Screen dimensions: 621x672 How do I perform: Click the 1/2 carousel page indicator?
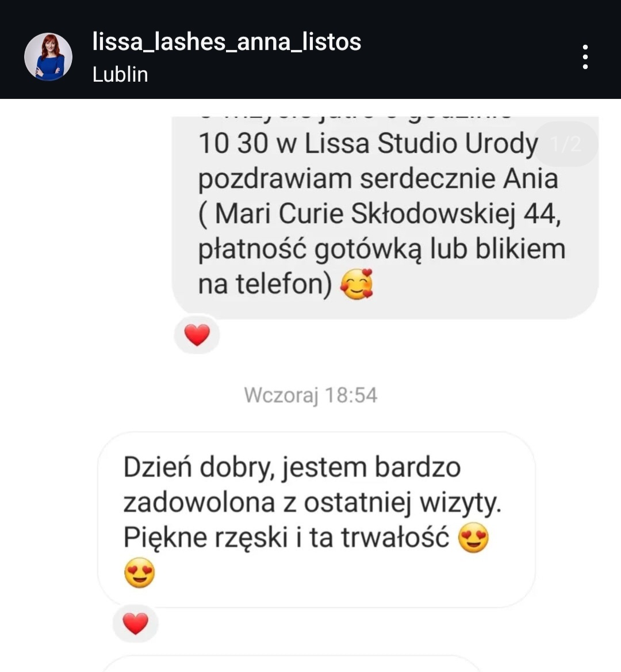coord(566,144)
